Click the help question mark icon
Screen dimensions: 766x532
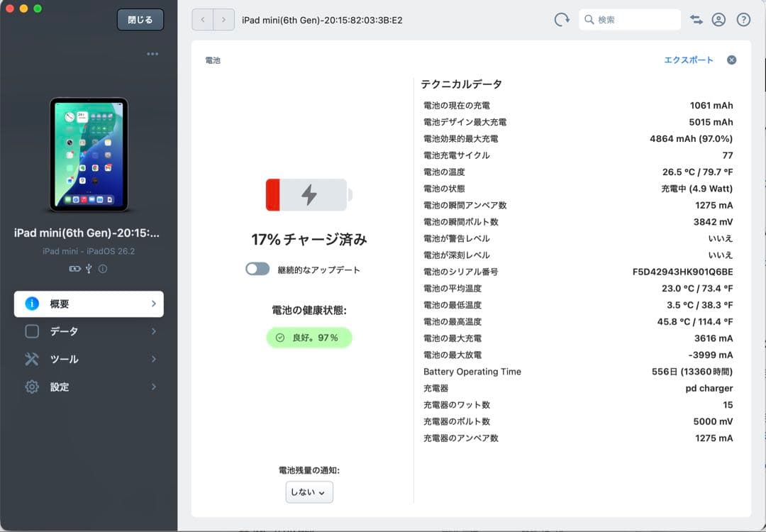[743, 19]
